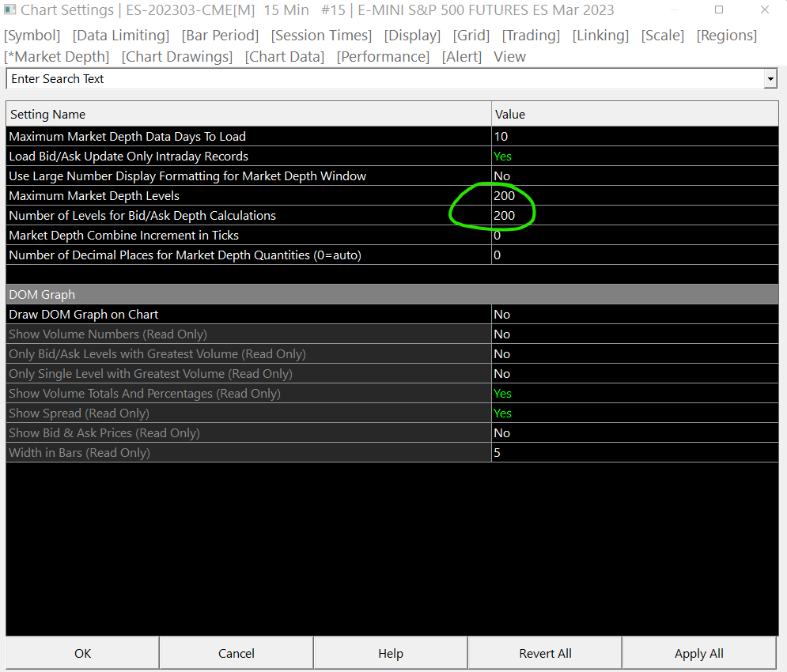Toggle Only Single Level with Greatest Volume value
This screenshot has width=787, height=672.
[x=635, y=374]
